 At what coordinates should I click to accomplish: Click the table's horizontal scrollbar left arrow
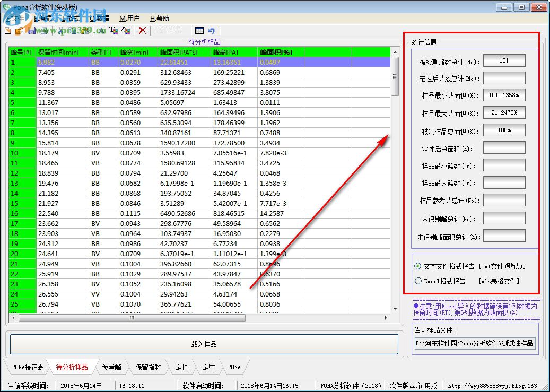click(x=13, y=318)
